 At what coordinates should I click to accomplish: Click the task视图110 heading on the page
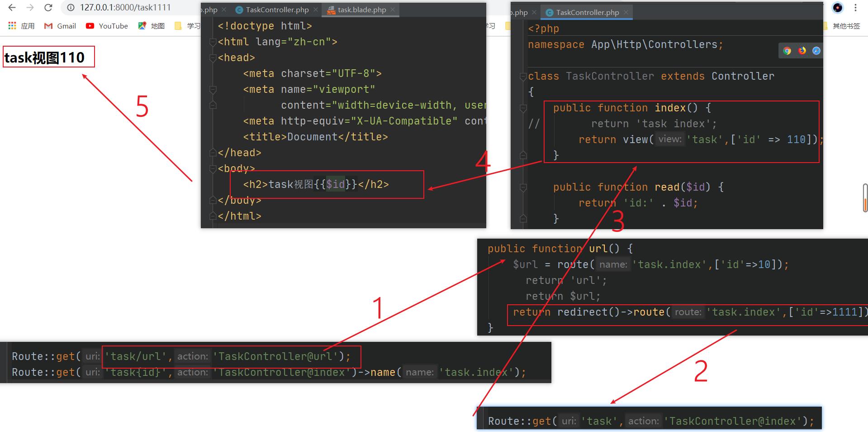click(x=44, y=58)
